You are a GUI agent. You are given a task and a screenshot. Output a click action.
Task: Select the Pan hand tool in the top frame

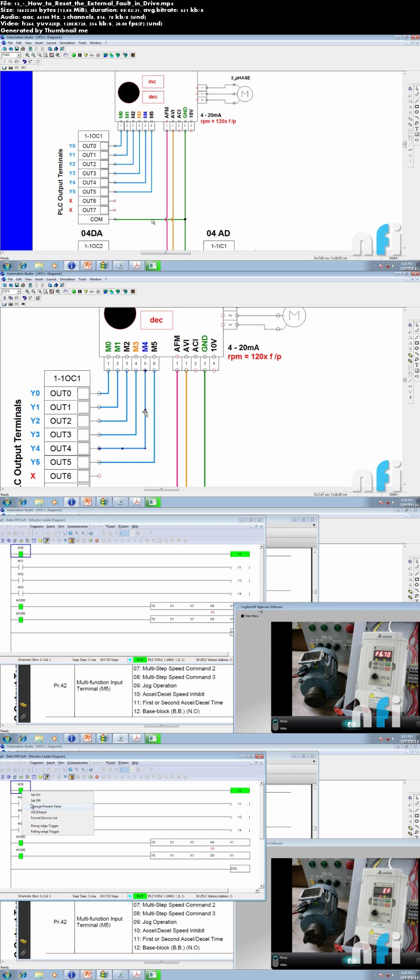pos(65,55)
